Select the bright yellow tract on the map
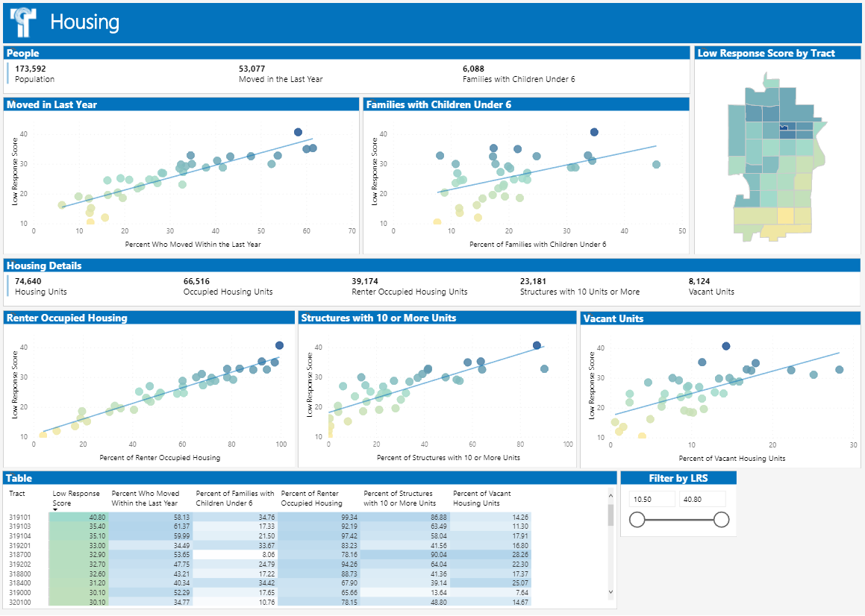This screenshot has width=865, height=616. click(785, 216)
